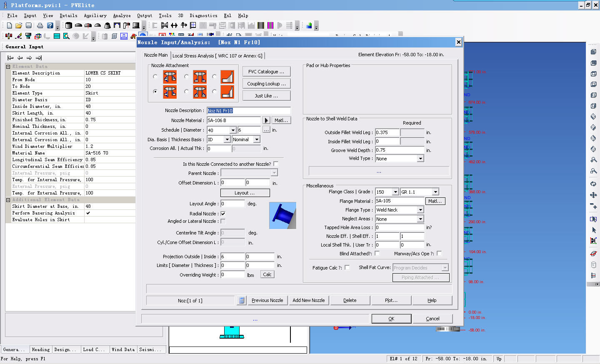The image size is (600, 364).
Task: Toggle nozzle connected to another nozzle checkbox
Action: (276, 164)
